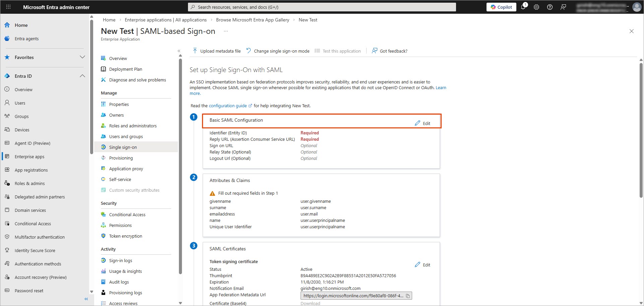
Task: Open Provisioning logs
Action: [x=125, y=293]
